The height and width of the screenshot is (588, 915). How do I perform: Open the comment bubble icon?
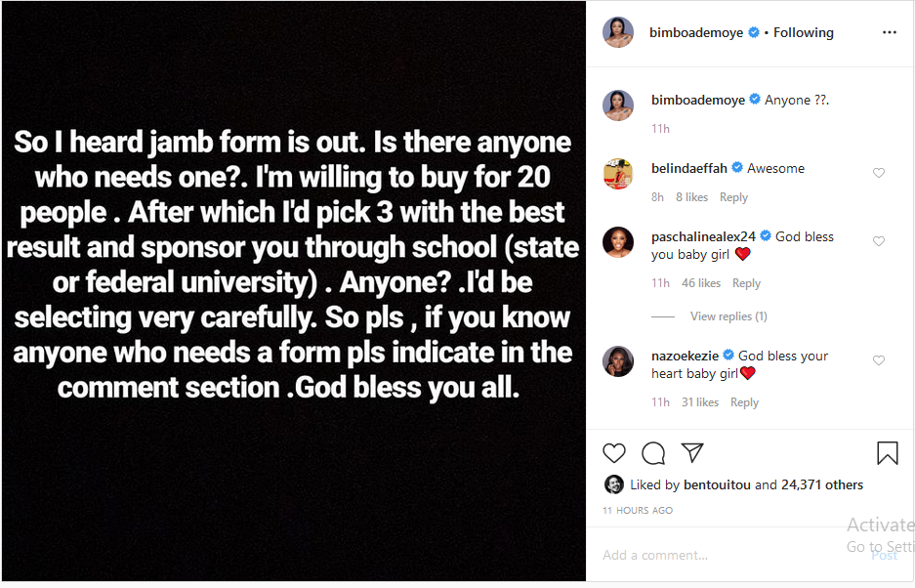click(x=653, y=453)
